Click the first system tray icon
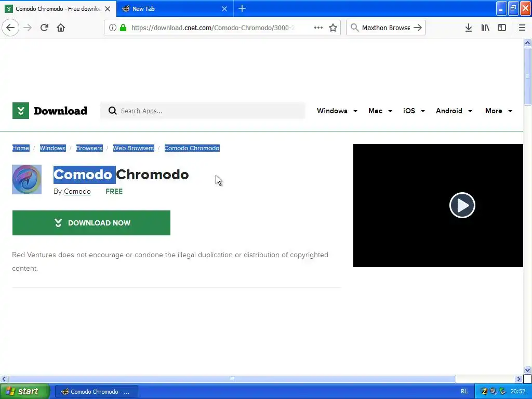Image resolution: width=532 pixels, height=399 pixels. pos(484,392)
